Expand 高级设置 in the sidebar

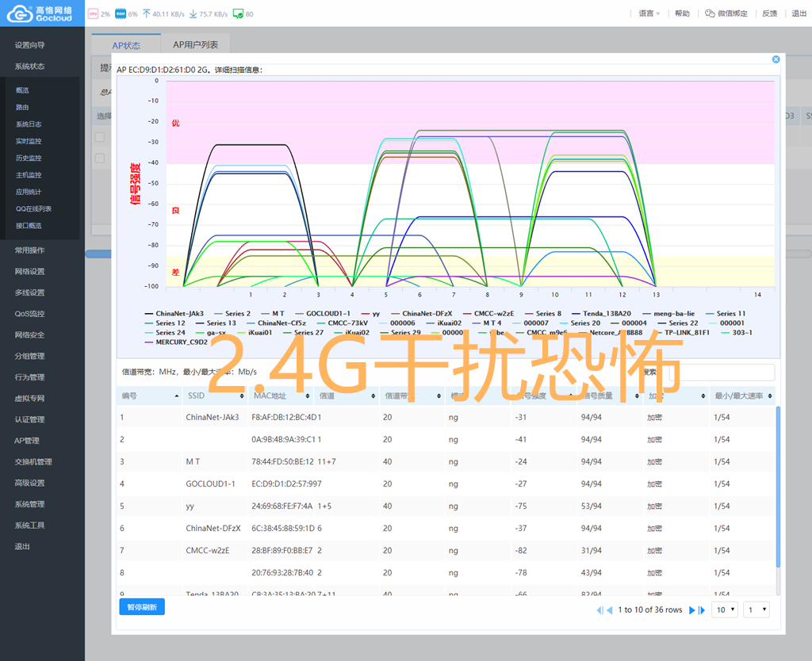pos(29,483)
